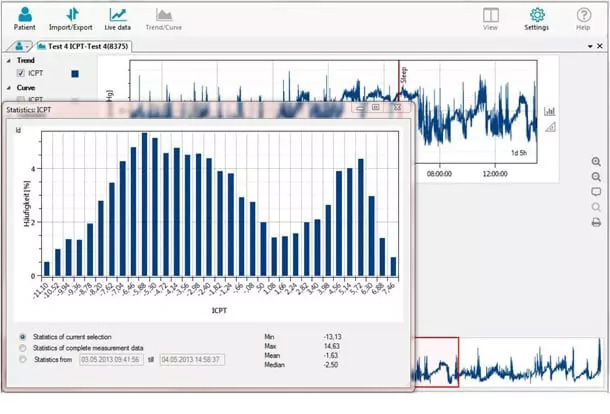Image resolution: width=610 pixels, height=414 pixels.
Task: Select Statistics of current selection radio
Action: [x=23, y=337]
